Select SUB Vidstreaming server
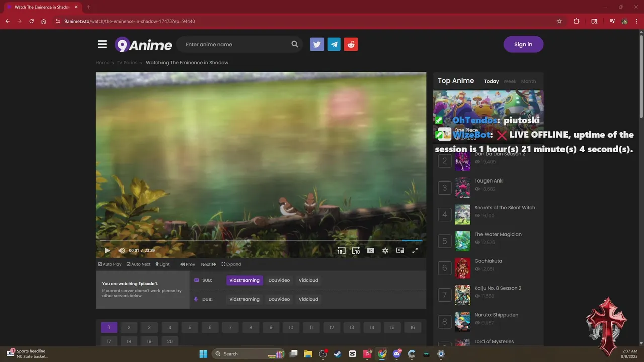The image size is (644, 362). 245,280
